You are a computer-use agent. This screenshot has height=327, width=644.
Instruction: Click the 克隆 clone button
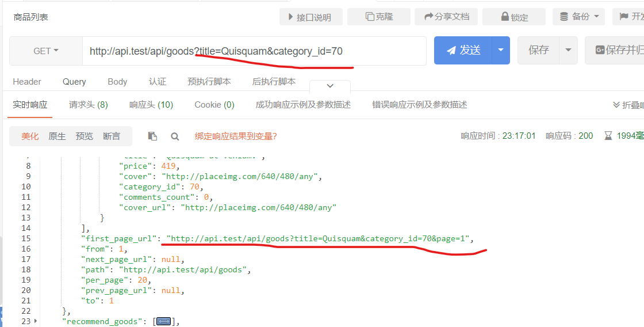click(379, 17)
